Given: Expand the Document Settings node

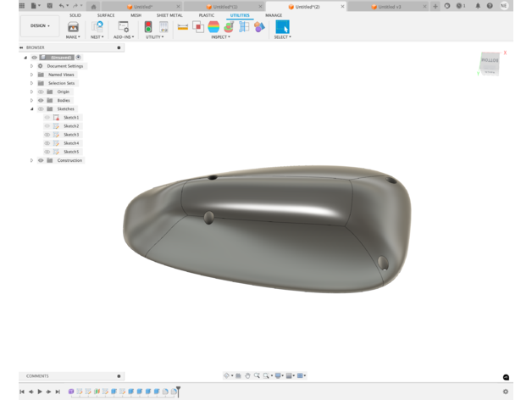Looking at the screenshot, I should tap(32, 66).
